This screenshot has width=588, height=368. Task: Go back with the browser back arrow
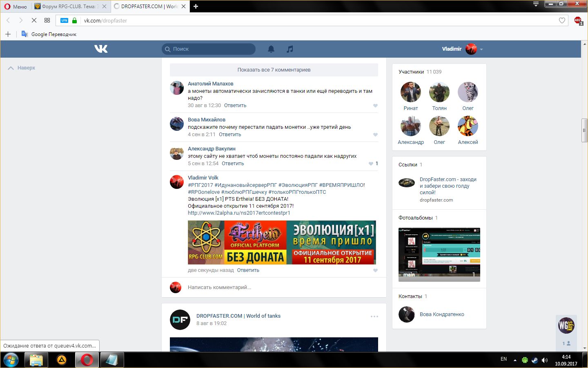[x=8, y=20]
